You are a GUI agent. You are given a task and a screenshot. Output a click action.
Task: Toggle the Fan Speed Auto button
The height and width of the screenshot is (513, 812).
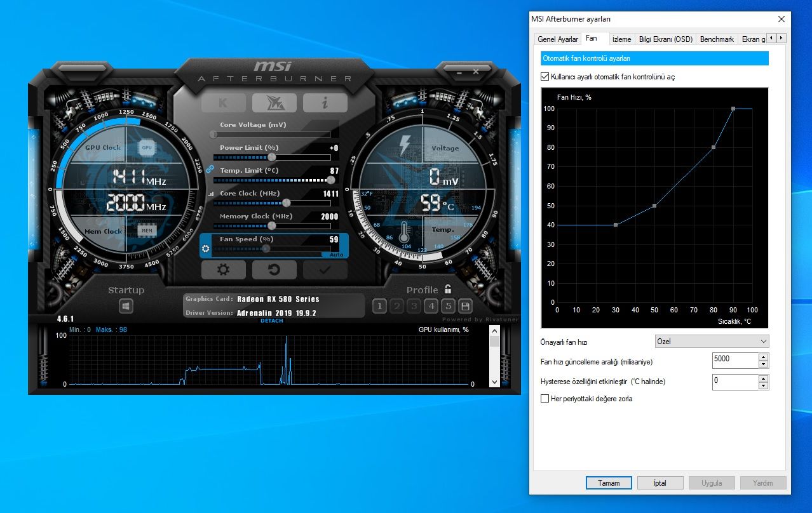pyautogui.click(x=336, y=255)
